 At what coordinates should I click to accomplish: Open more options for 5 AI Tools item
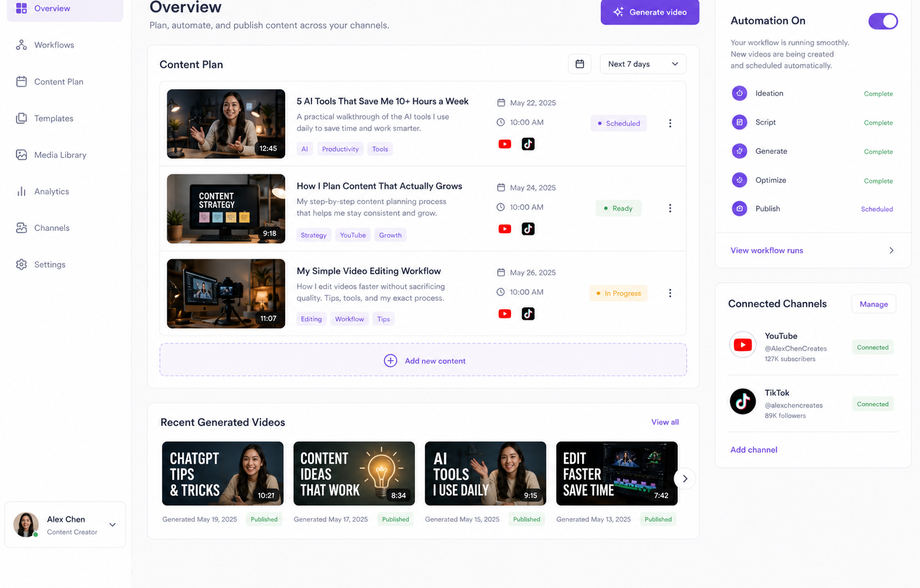point(670,123)
